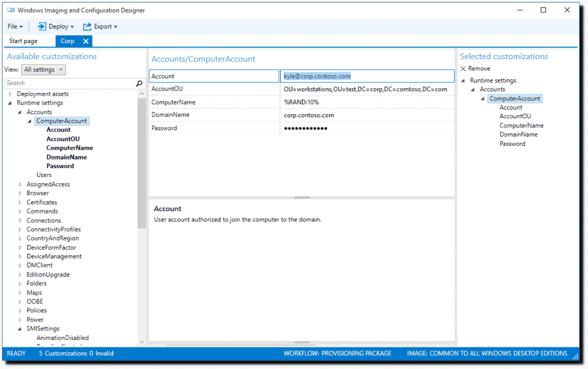The image size is (588, 369).
Task: Click the Export share icon
Action: pos(87,26)
